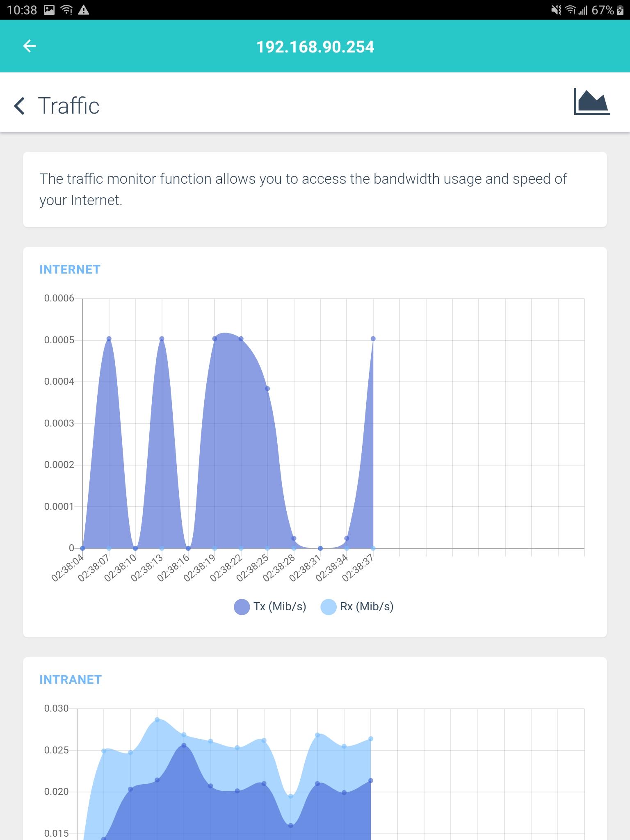Select the 02:38:37 last Tx data point
Image resolution: width=630 pixels, height=840 pixels.
click(373, 339)
